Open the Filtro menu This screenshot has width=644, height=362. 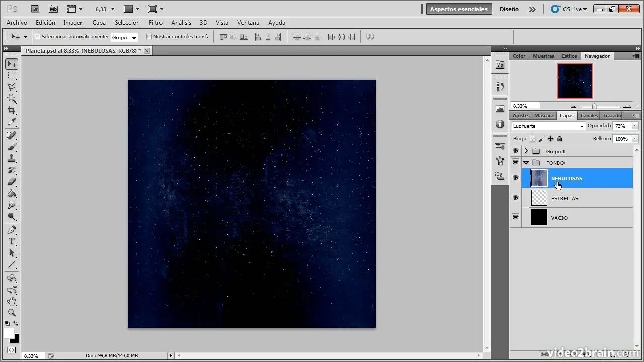click(155, 23)
